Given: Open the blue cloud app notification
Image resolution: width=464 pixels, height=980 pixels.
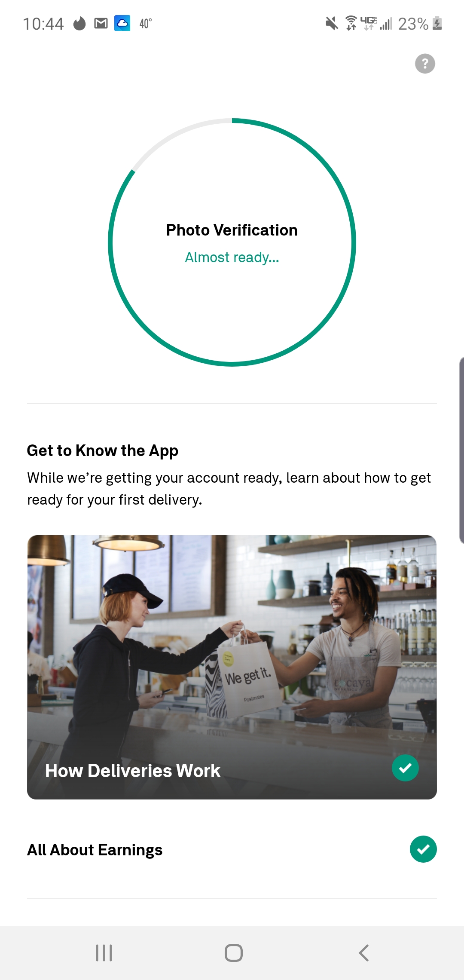Looking at the screenshot, I should (x=122, y=23).
